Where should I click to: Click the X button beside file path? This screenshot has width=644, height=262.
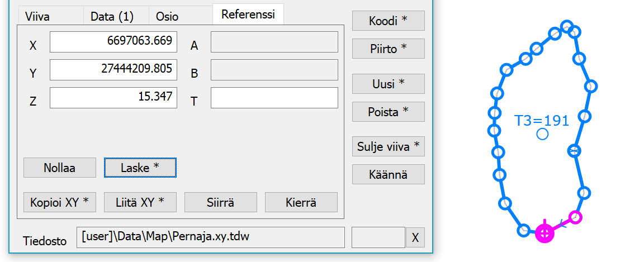click(415, 237)
